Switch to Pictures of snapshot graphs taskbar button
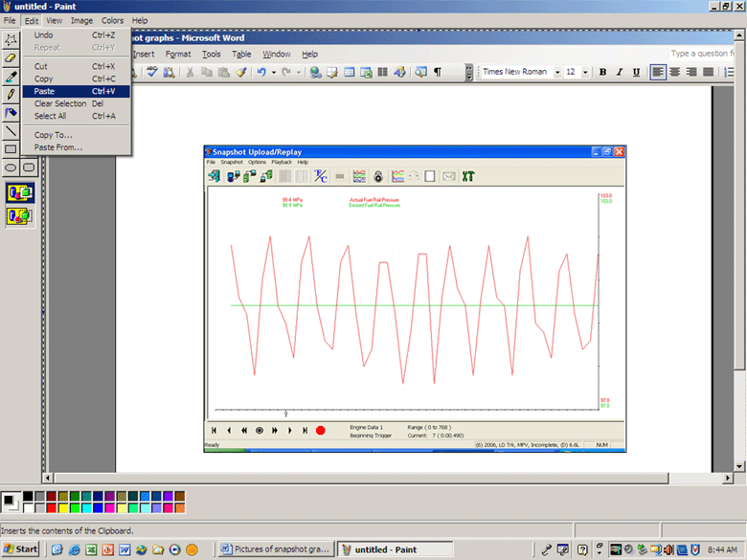This screenshot has height=560, width=747. (x=275, y=549)
